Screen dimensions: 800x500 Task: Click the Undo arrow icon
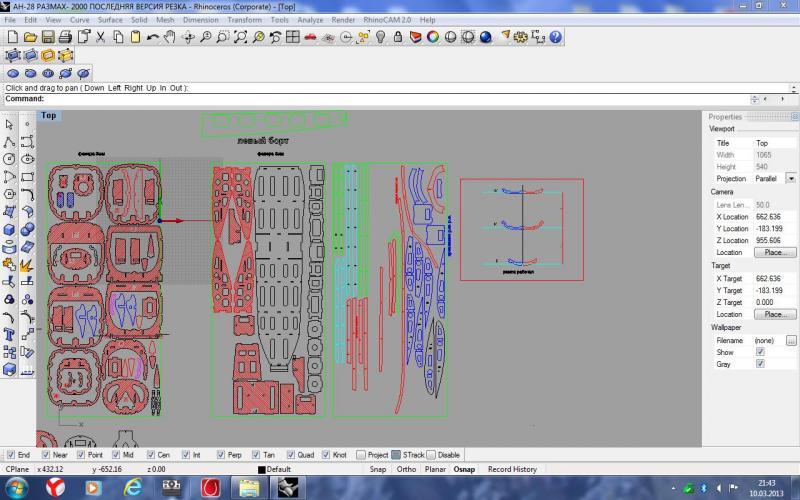pyautogui.click(x=153, y=37)
